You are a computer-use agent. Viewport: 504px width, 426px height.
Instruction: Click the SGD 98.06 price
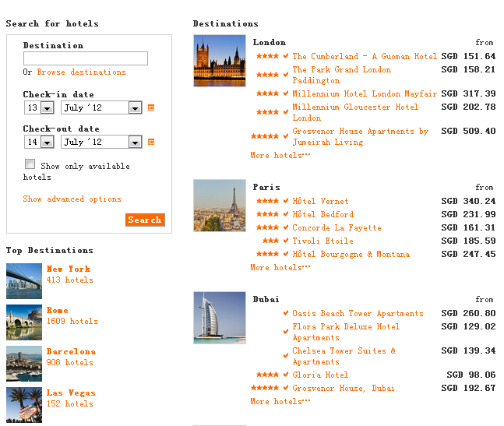pos(471,375)
